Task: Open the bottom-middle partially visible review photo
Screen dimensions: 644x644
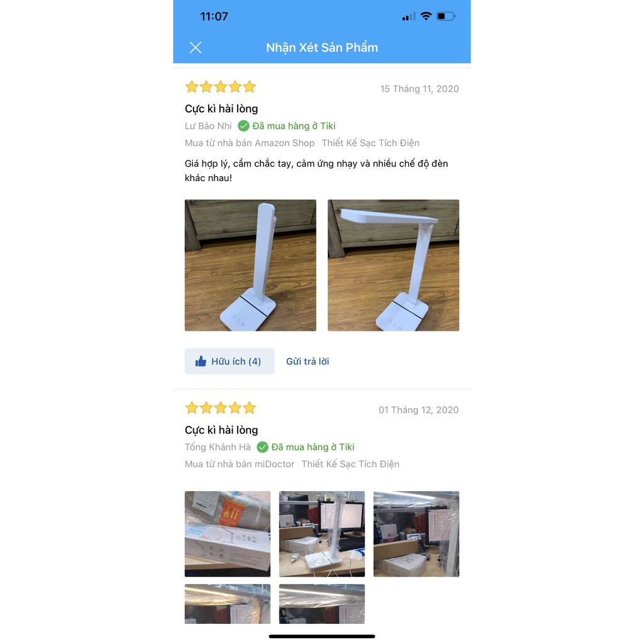Action: (322, 604)
